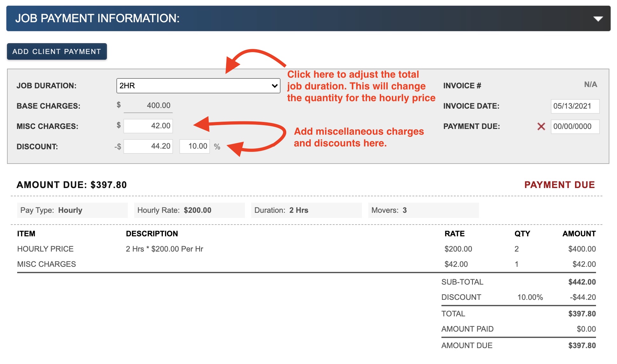The height and width of the screenshot is (364, 617).
Task: Click the Discount dollar amount field
Action: (x=148, y=146)
